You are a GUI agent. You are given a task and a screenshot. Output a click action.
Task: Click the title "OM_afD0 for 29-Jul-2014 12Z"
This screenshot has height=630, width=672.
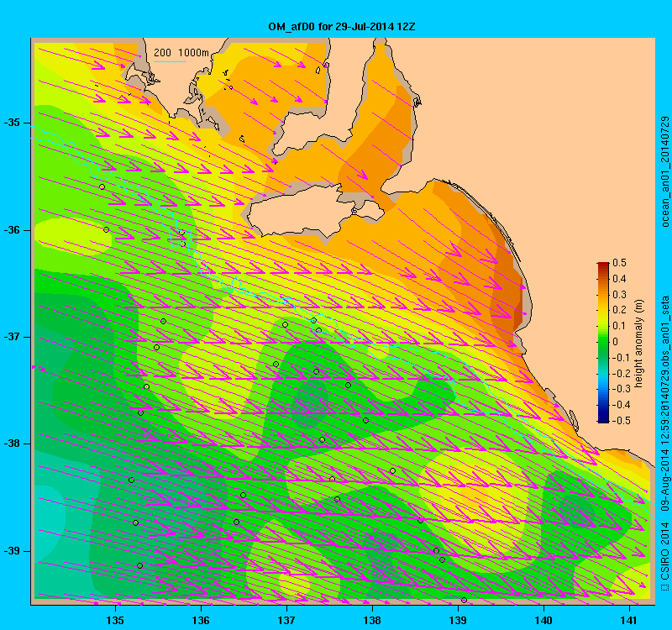[x=342, y=27]
